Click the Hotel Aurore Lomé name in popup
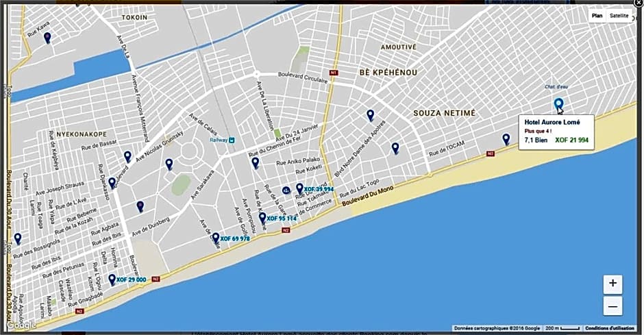 tap(552, 122)
